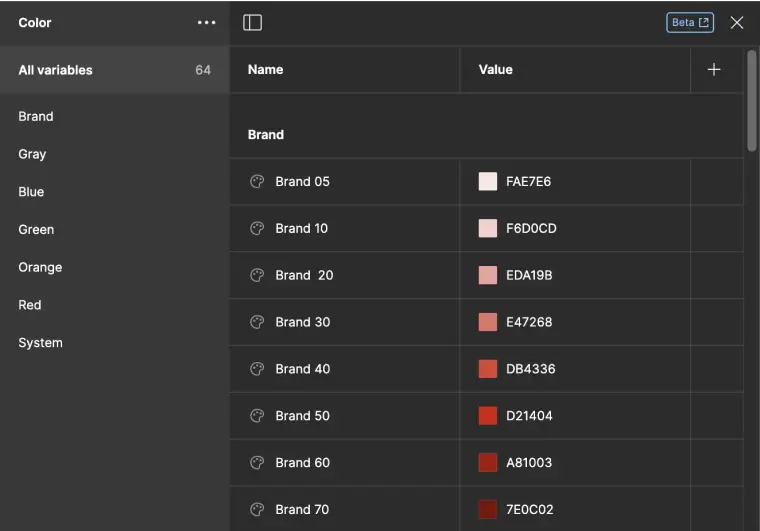This screenshot has width=760, height=531.
Task: Click the palette icon beside Brand 50
Action: click(257, 416)
